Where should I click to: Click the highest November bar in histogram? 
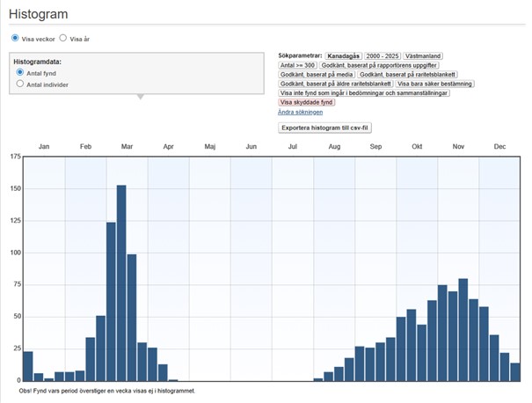[463, 330]
